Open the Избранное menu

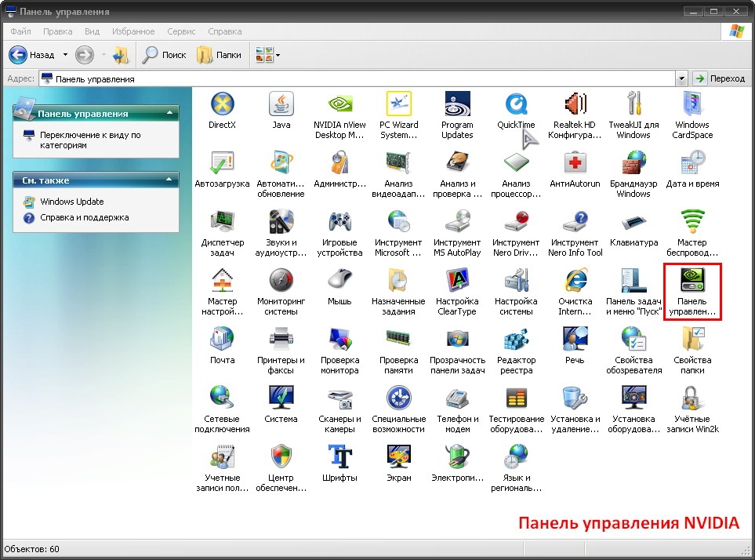(133, 31)
